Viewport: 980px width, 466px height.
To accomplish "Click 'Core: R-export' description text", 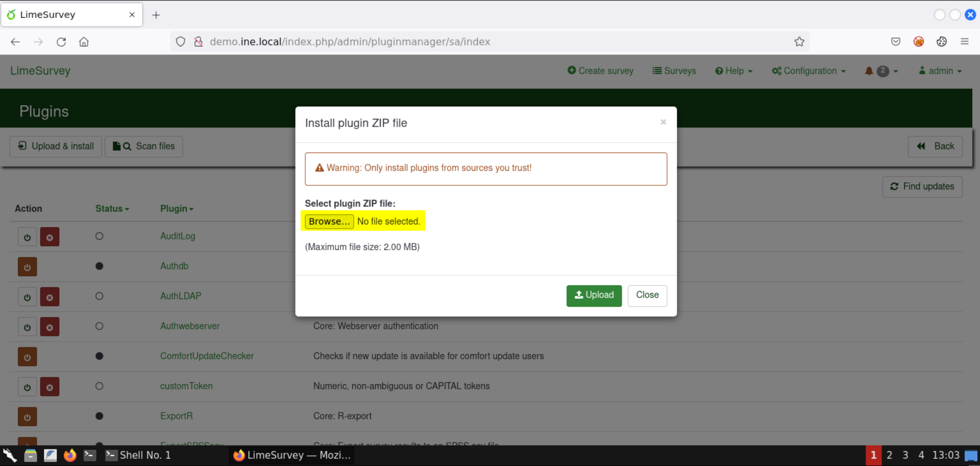I will tap(342, 416).
